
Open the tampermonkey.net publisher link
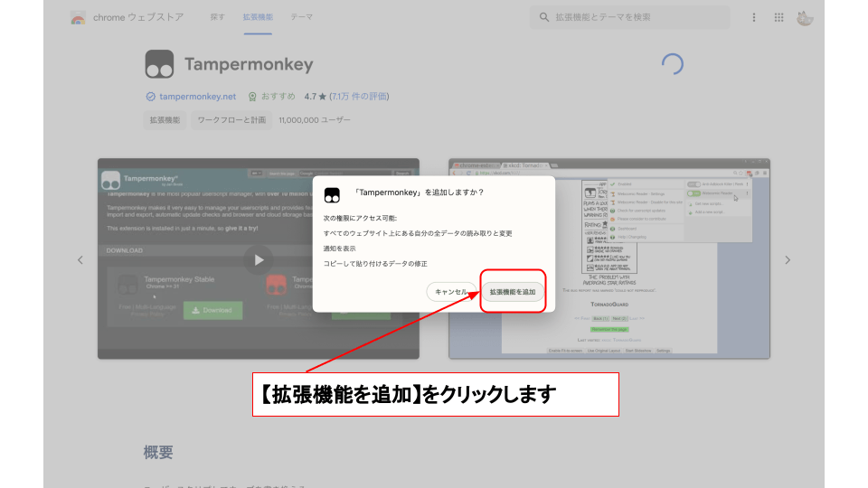pyautogui.click(x=197, y=96)
